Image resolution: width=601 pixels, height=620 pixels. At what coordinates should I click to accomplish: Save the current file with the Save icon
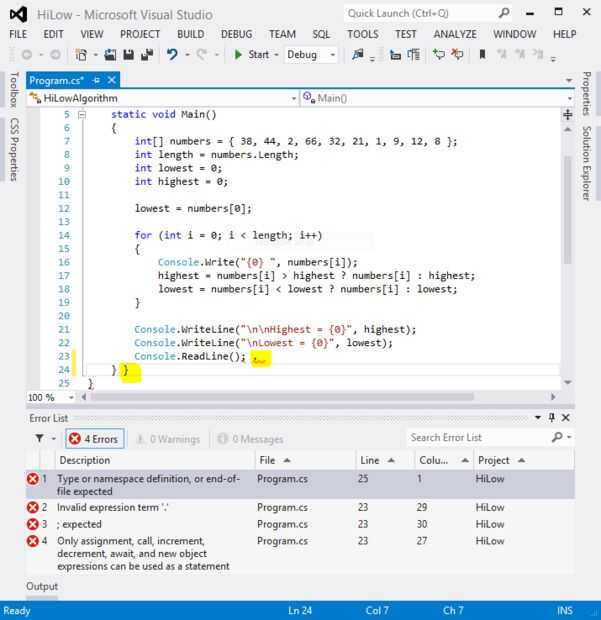129,55
